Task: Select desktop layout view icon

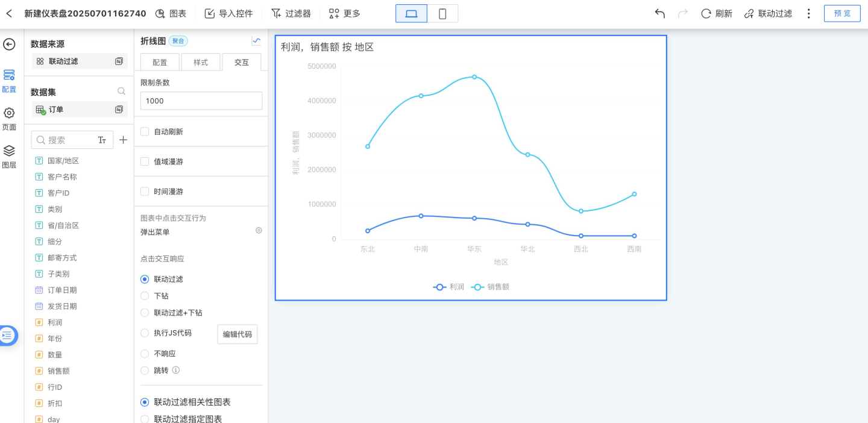Action: pyautogui.click(x=411, y=13)
